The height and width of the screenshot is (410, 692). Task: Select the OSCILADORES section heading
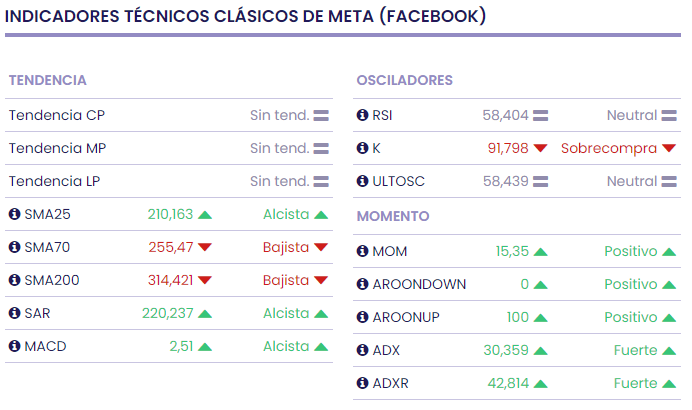[404, 80]
